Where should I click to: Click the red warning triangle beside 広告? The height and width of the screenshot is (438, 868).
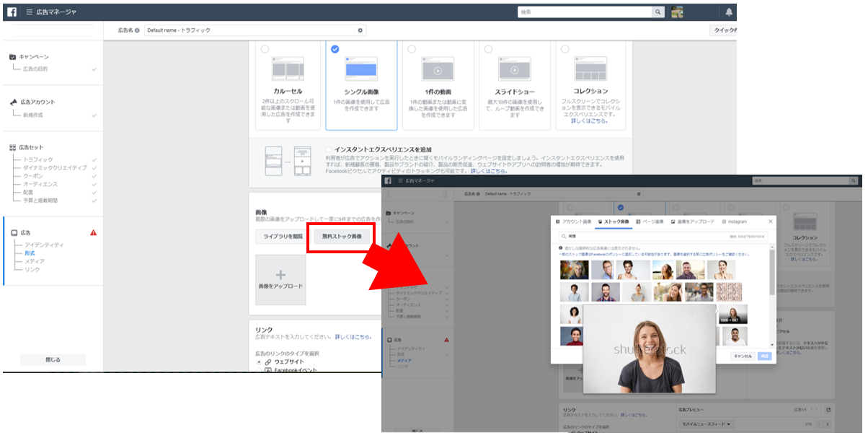(93, 232)
